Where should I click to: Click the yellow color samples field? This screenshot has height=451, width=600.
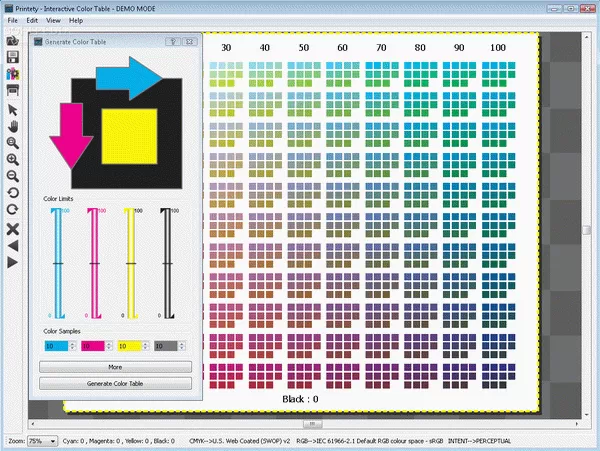[x=129, y=346]
